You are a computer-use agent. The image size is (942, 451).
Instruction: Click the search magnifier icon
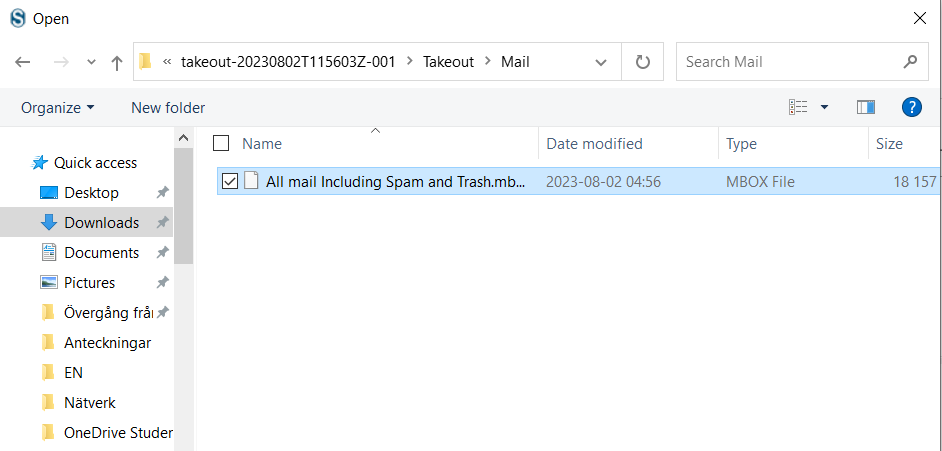[910, 62]
